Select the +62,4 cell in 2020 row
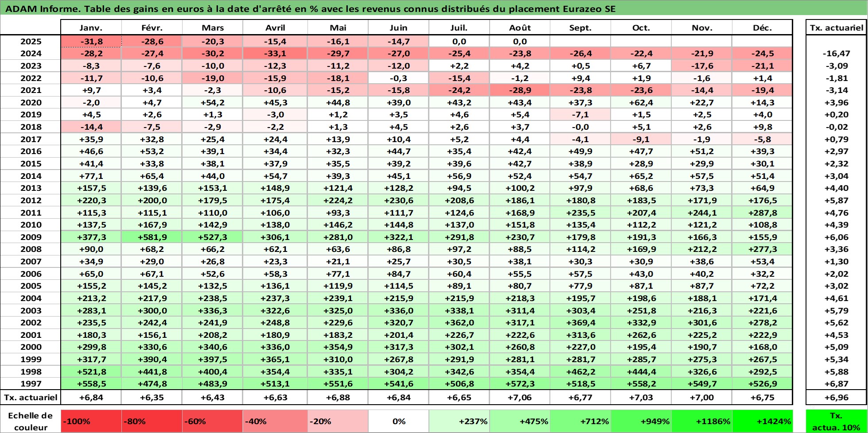The height and width of the screenshot is (433, 868). [x=641, y=103]
